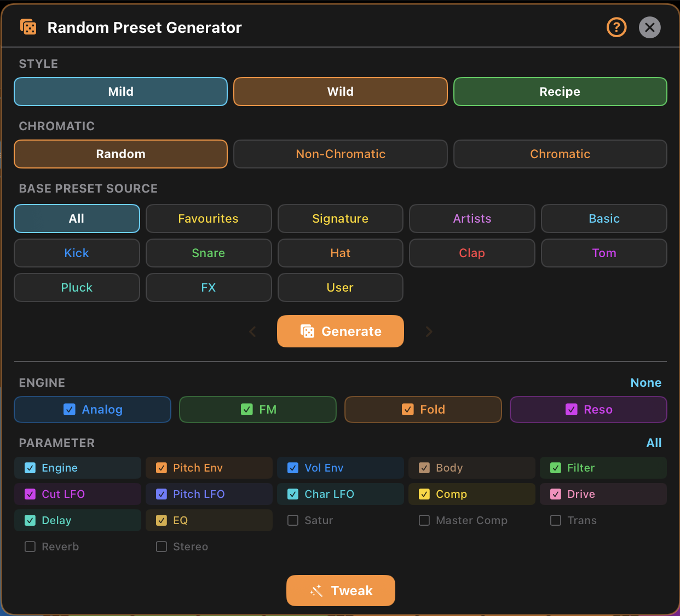Select Artists preset source
The image size is (680, 616).
[472, 218]
